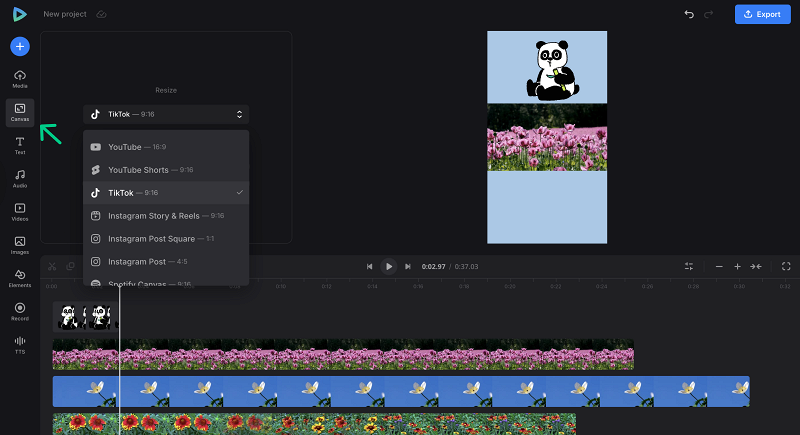Click the current time 0:02.97 readout
Viewport: 800px width, 435px height.
[433, 267]
